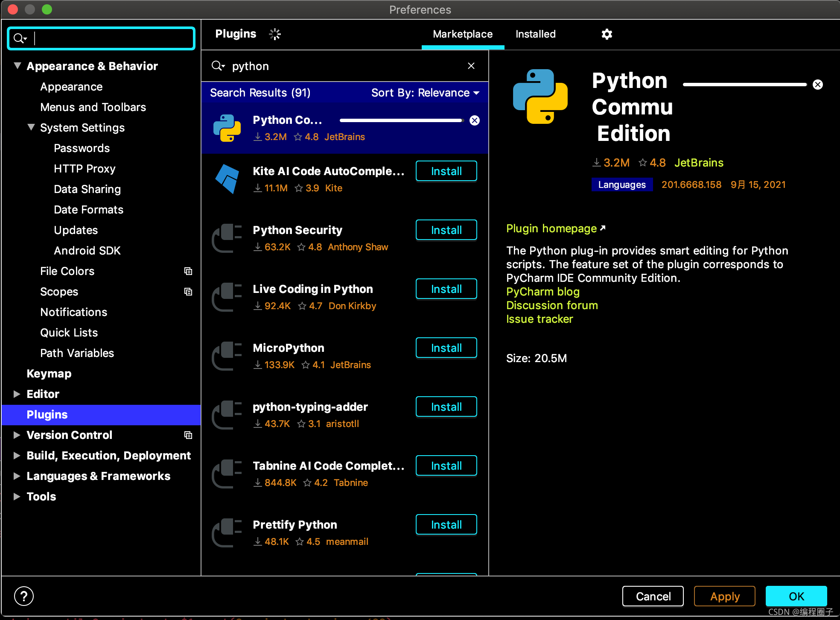Click the Kite plugin logo icon
Screen dimensions: 840x620
coord(227,178)
